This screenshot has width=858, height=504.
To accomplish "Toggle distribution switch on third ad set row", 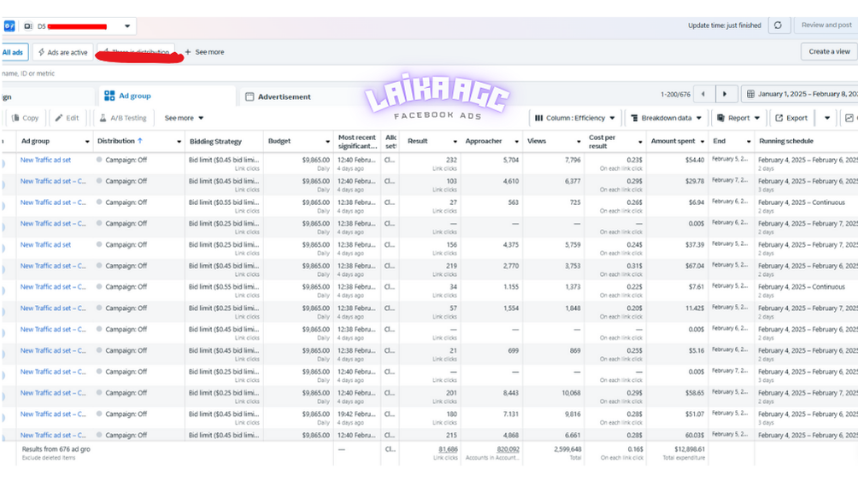I will 99,202.
